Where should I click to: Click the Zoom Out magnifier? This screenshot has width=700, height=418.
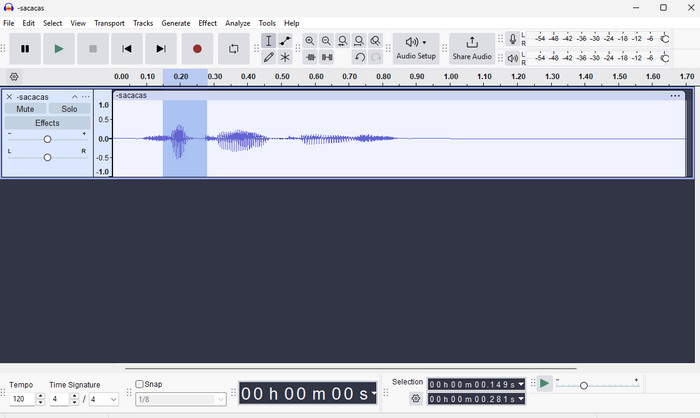326,41
